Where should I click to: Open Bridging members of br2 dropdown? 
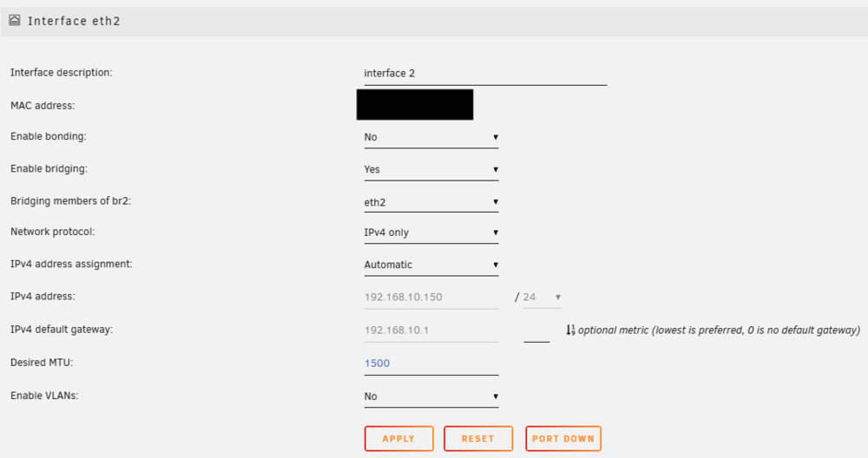pyautogui.click(x=431, y=202)
